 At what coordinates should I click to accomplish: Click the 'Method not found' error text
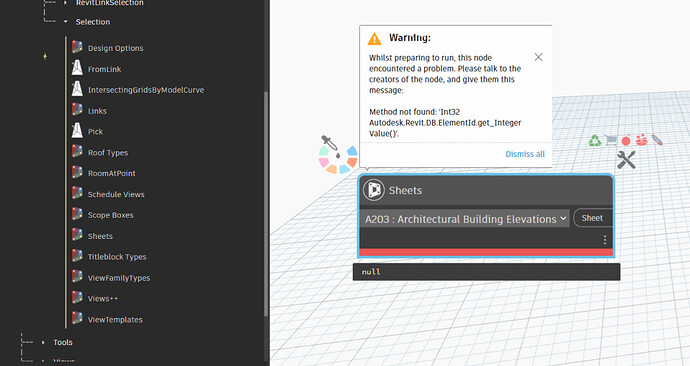pos(445,123)
